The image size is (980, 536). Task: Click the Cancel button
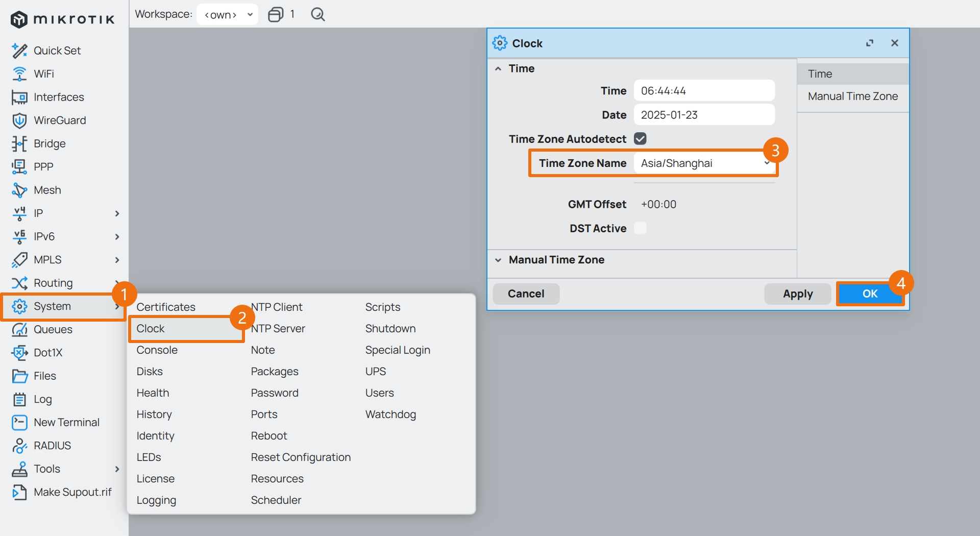(x=526, y=294)
